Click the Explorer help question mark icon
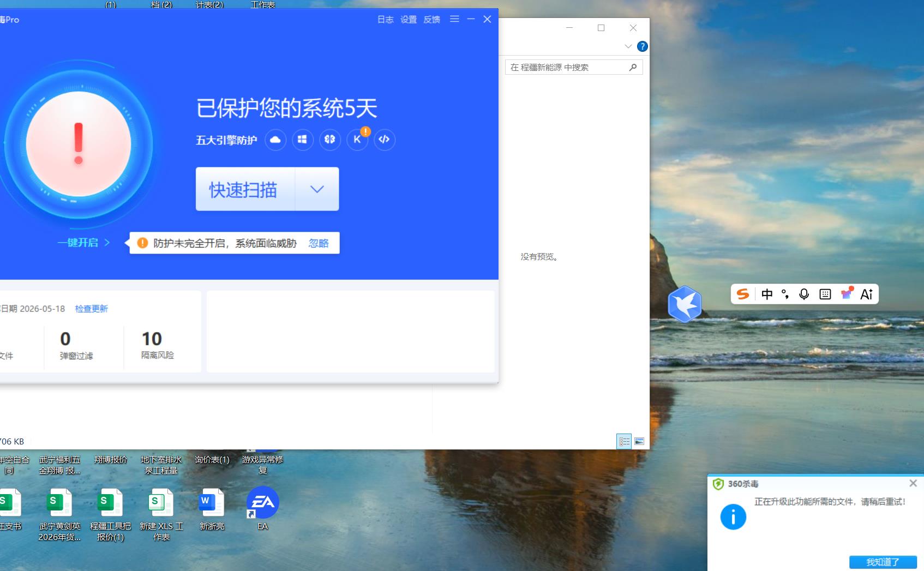 pos(643,46)
